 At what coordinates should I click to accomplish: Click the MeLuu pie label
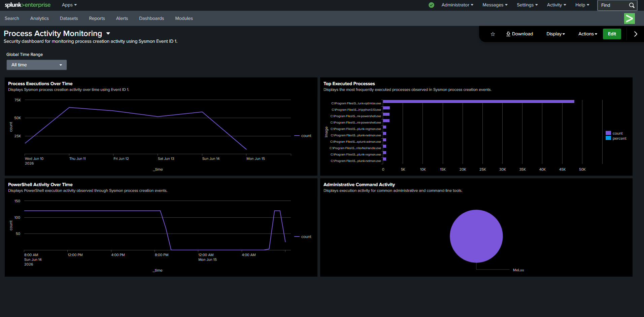click(x=518, y=270)
